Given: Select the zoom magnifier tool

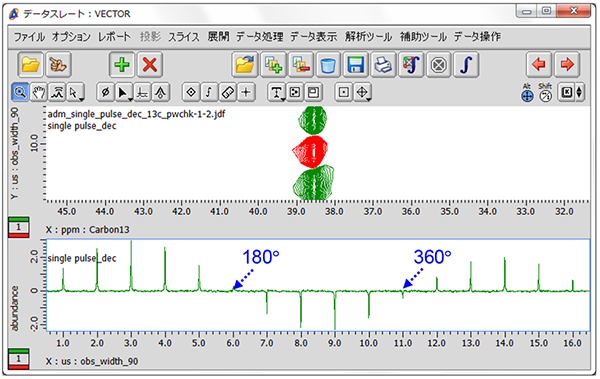Looking at the screenshot, I should [20, 92].
